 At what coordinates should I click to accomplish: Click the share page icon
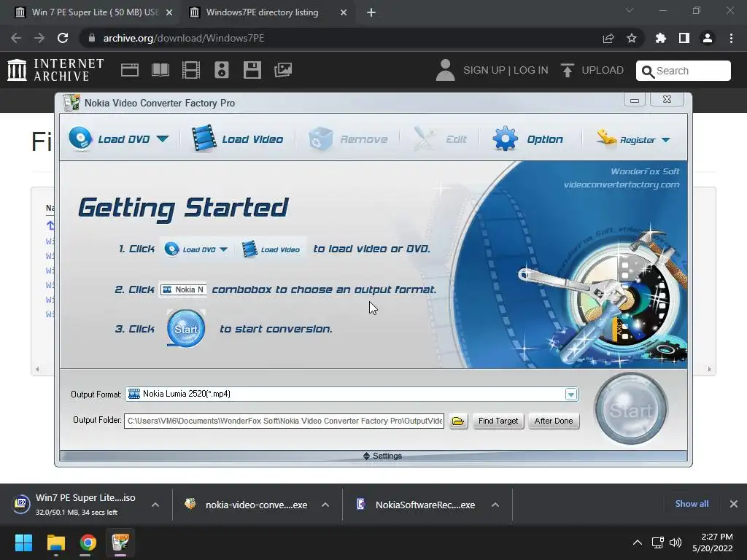608,38
